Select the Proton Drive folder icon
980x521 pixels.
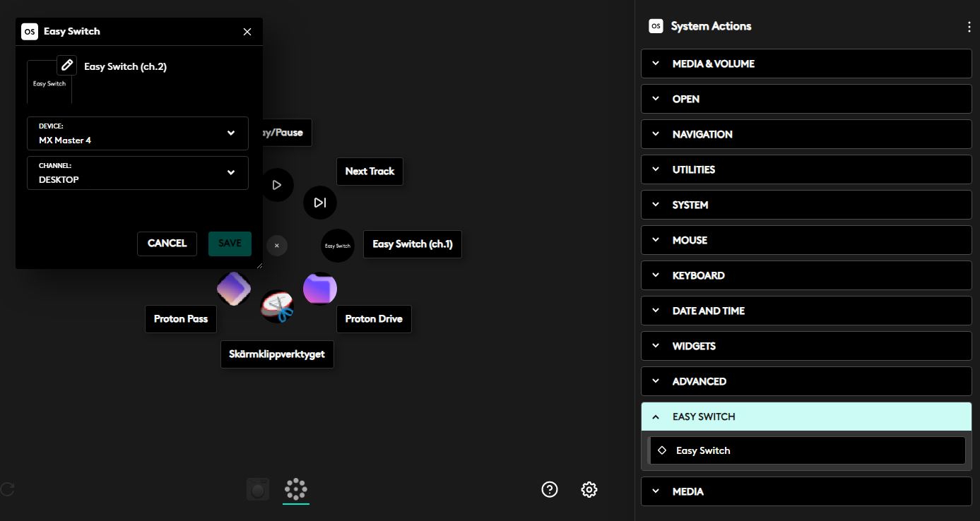pos(320,289)
